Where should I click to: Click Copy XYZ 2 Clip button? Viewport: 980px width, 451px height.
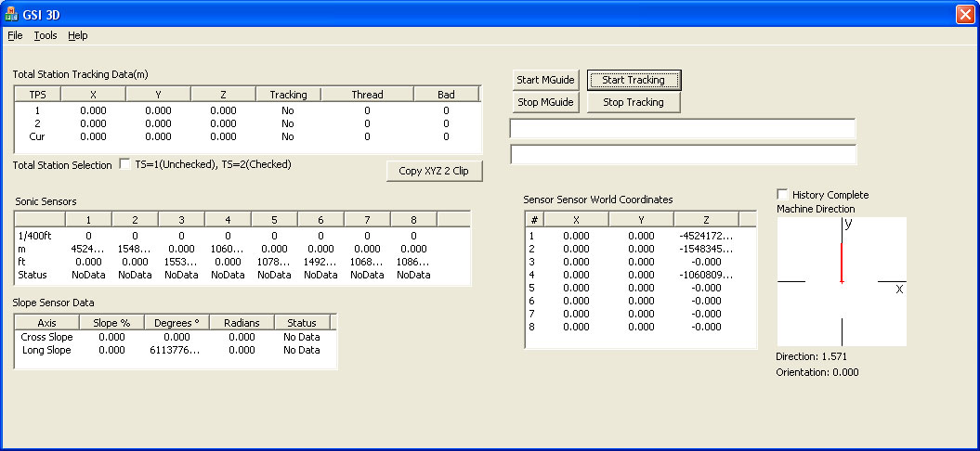[435, 171]
